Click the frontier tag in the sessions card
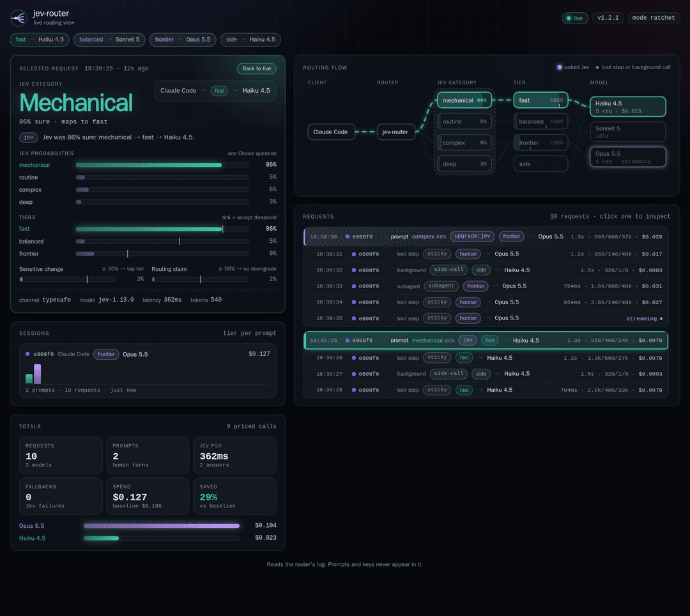The image size is (690, 616). pyautogui.click(x=106, y=354)
